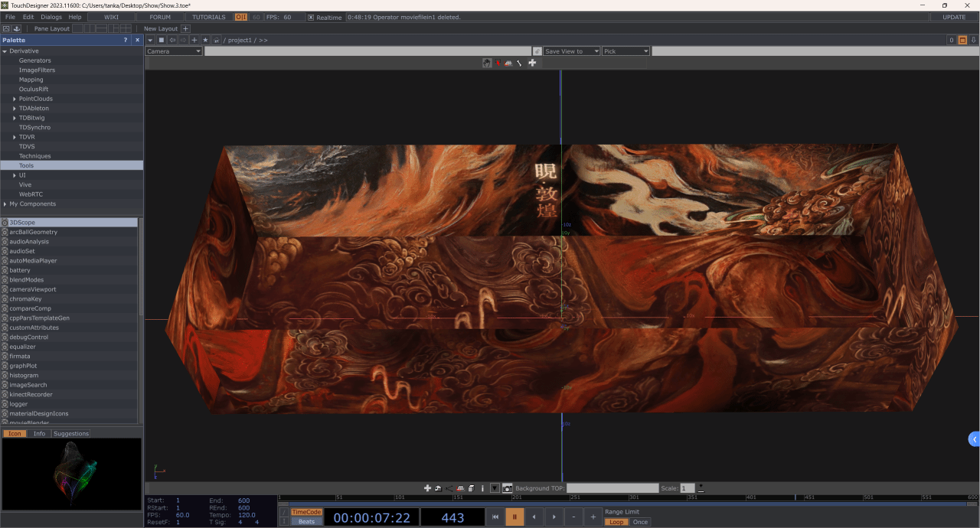Expand My Components folder
The width and height of the screenshot is (980, 528).
pos(5,204)
